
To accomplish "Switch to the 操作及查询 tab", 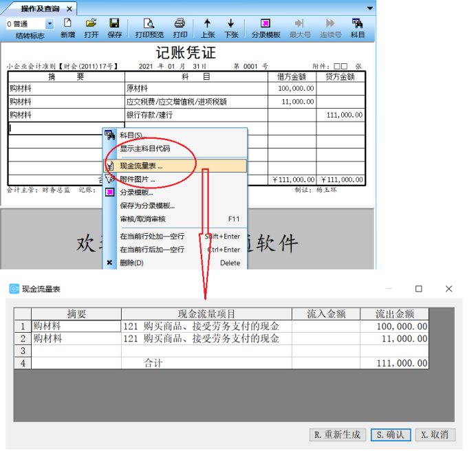I will [40, 9].
